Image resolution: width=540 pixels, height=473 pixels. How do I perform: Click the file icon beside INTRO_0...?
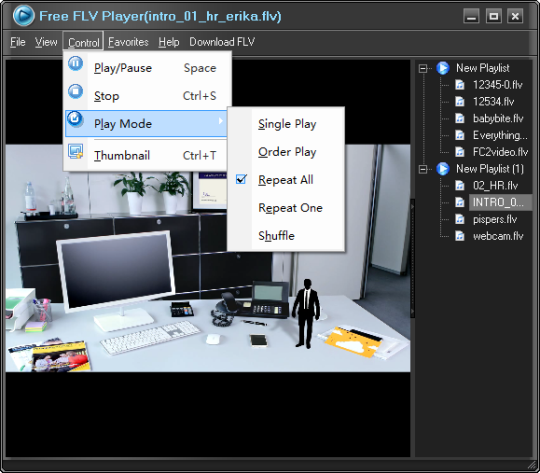point(460,202)
